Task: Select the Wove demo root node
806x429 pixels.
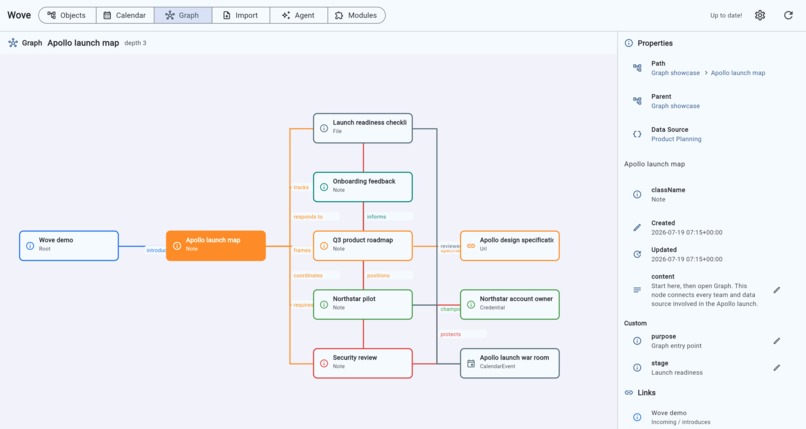Action: pos(69,246)
